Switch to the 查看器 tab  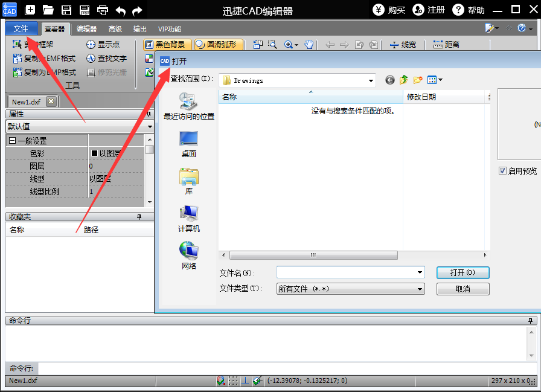click(x=55, y=29)
